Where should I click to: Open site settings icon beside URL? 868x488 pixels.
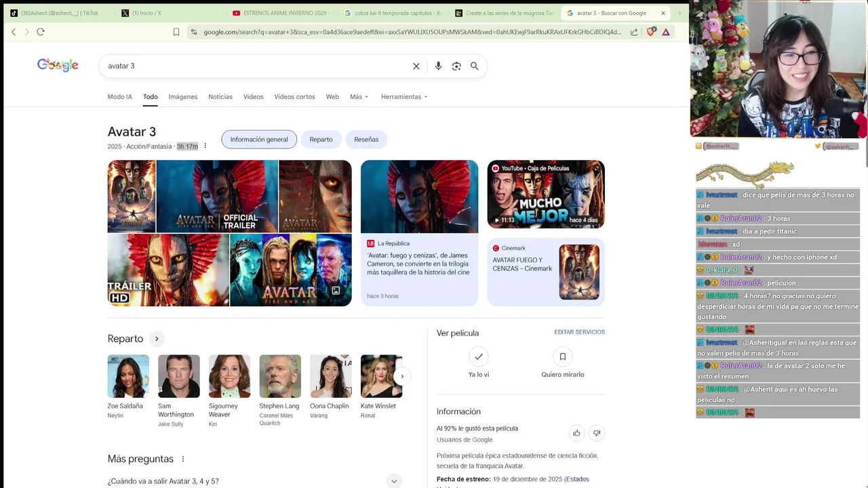[x=194, y=32]
